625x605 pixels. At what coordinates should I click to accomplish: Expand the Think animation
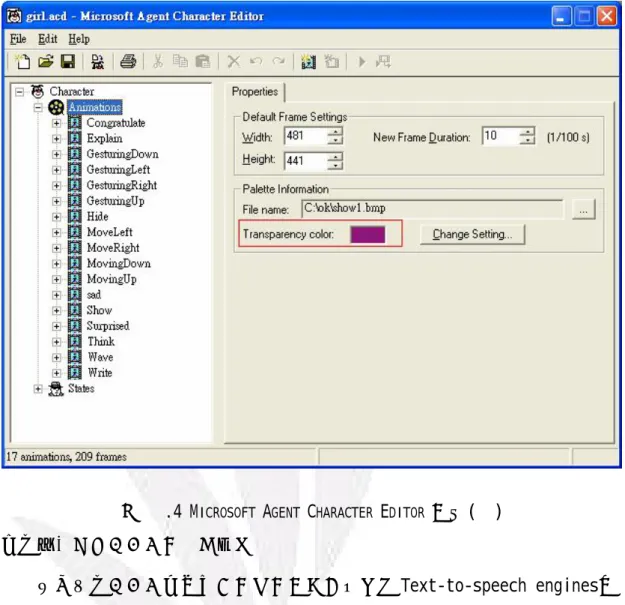tap(56, 342)
